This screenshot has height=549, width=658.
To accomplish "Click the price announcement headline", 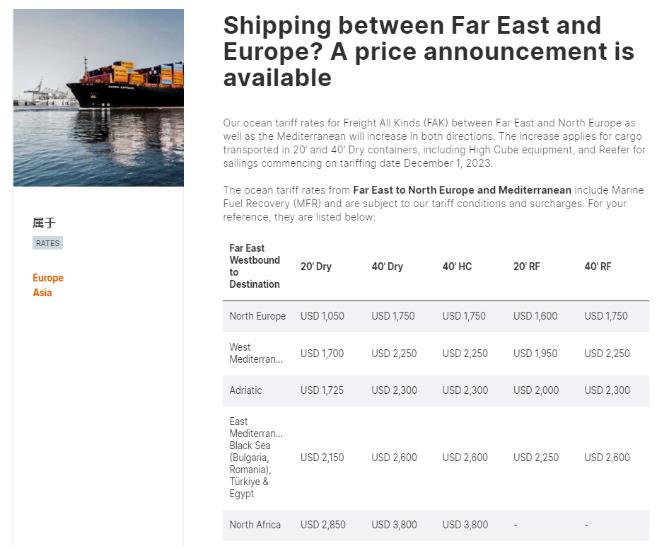I will coord(428,51).
